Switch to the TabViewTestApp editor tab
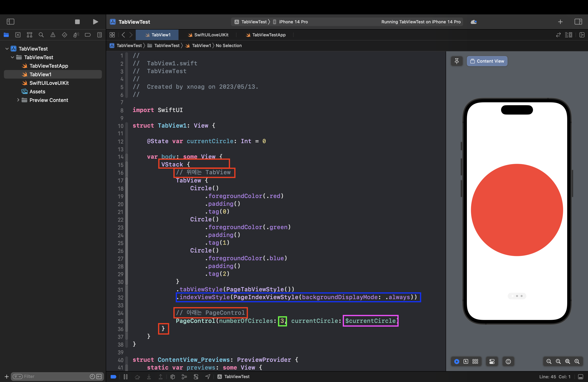The width and height of the screenshot is (588, 382). point(269,35)
